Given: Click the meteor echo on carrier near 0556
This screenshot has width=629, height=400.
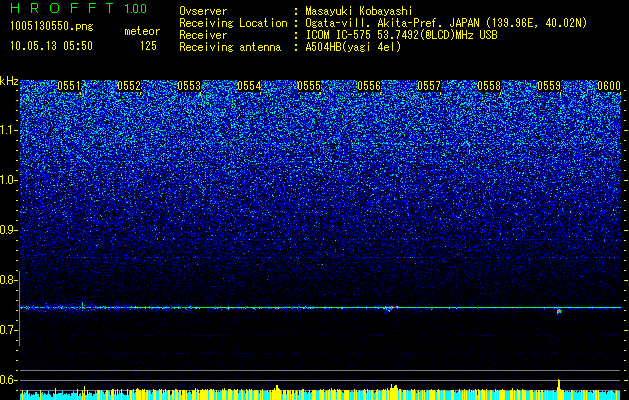Looking at the screenshot, I should (390, 309).
